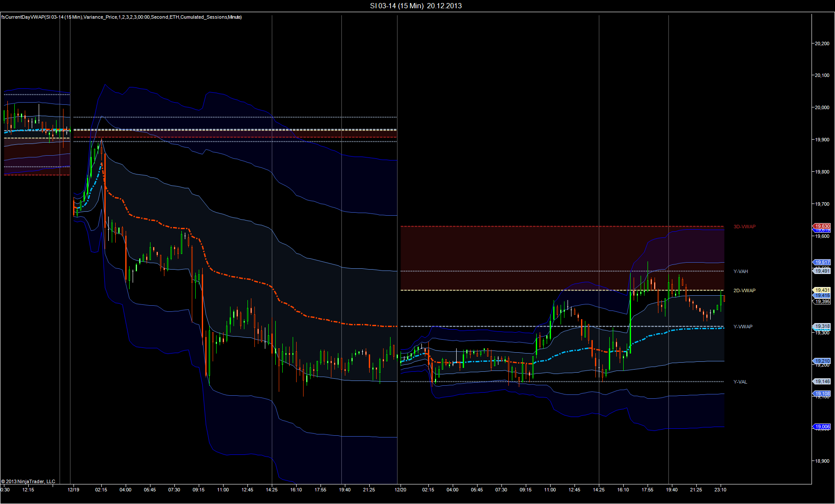
Task: Click the 19,146 price marker
Action: click(822, 381)
